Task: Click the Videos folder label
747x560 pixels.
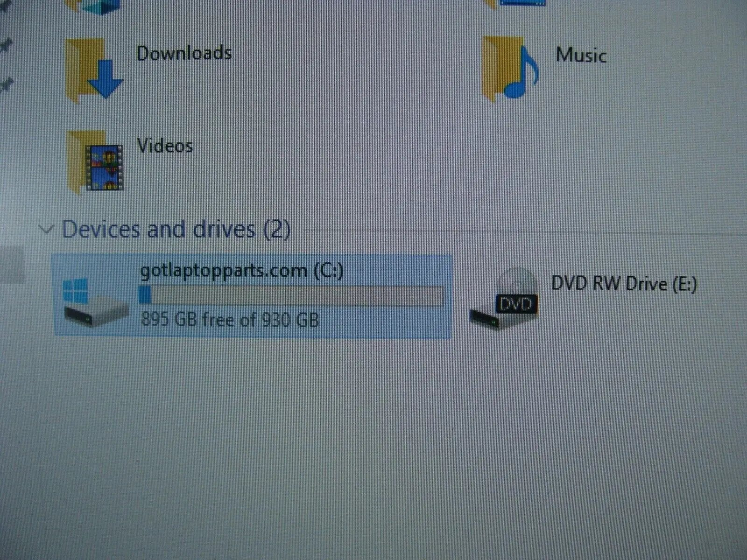Action: [165, 146]
